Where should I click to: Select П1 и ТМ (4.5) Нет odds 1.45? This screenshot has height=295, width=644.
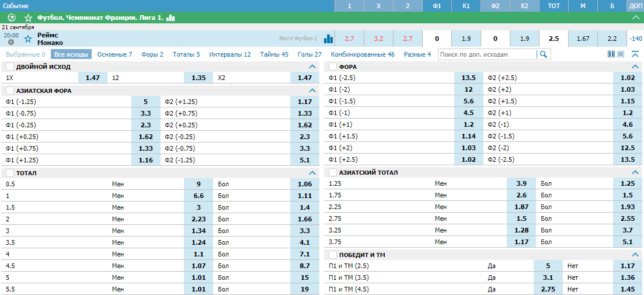[628, 289]
